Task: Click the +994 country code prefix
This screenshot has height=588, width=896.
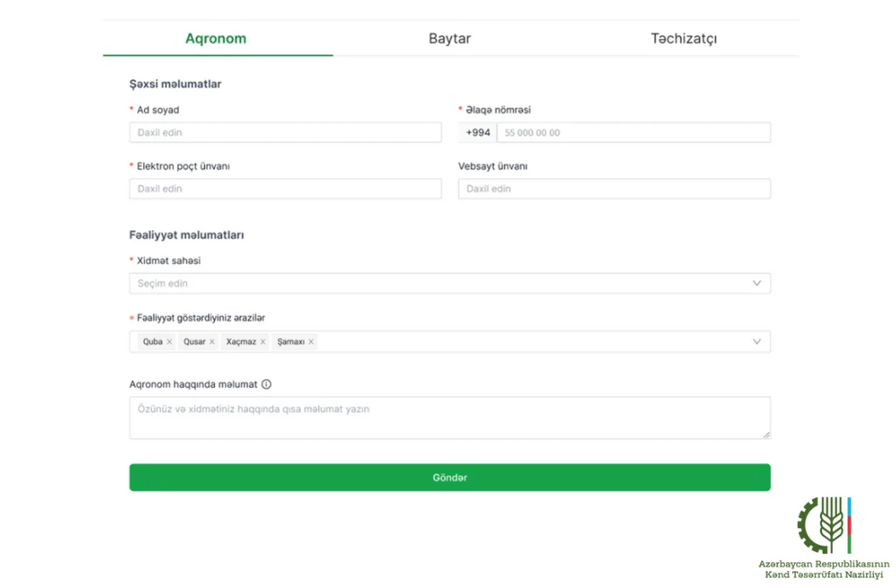Action: coord(478,133)
